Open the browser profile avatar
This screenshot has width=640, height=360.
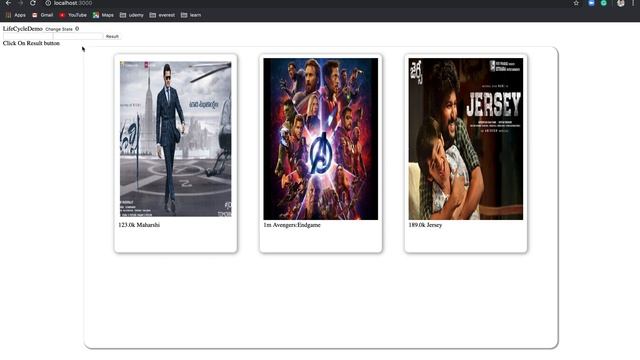point(620,3)
